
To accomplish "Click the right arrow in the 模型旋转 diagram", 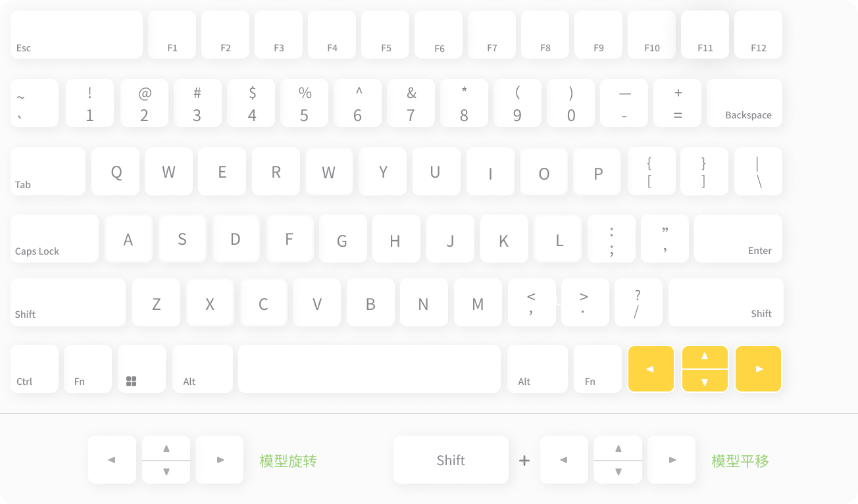I will coord(219,459).
